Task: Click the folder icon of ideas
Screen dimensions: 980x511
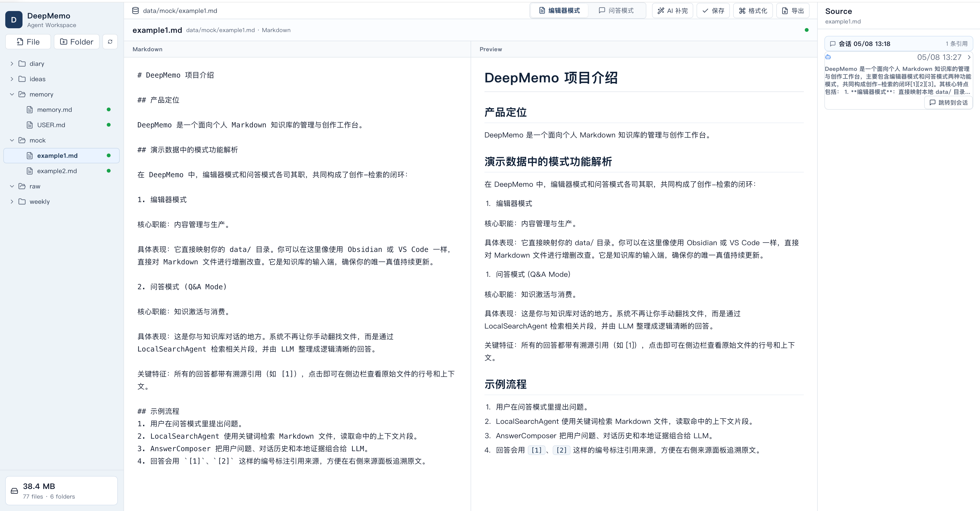Action: point(22,79)
